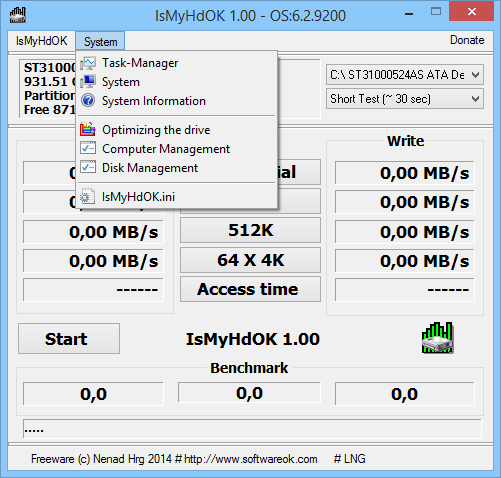Click the Benchmark group label
Image resolution: width=501 pixels, height=478 pixels.
point(249,368)
